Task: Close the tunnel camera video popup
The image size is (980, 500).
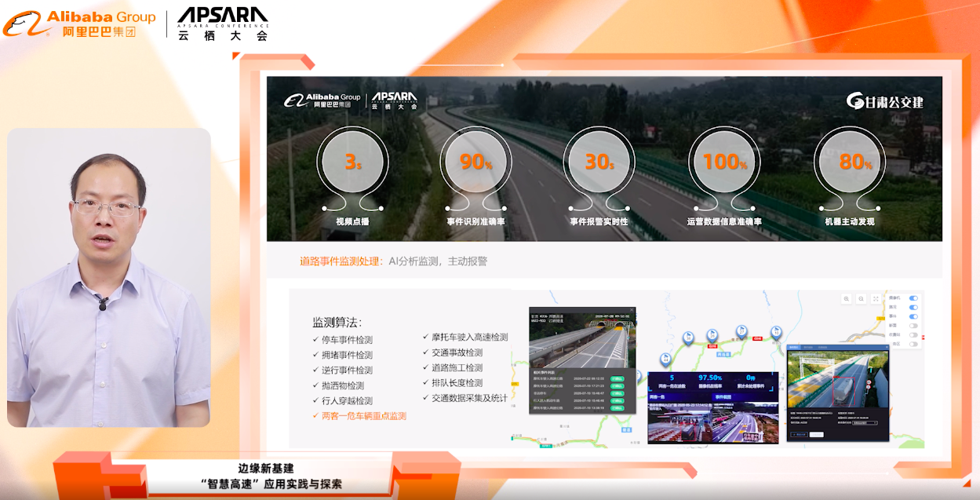Action: click(632, 310)
